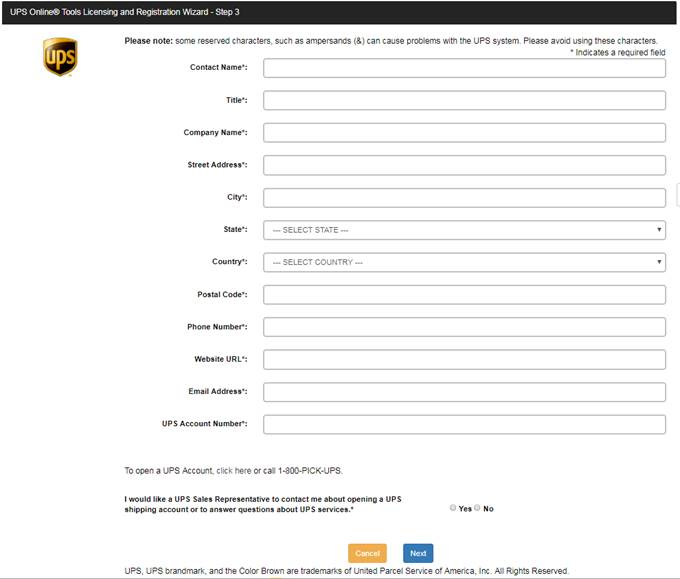Focus the Title input field

tap(464, 100)
